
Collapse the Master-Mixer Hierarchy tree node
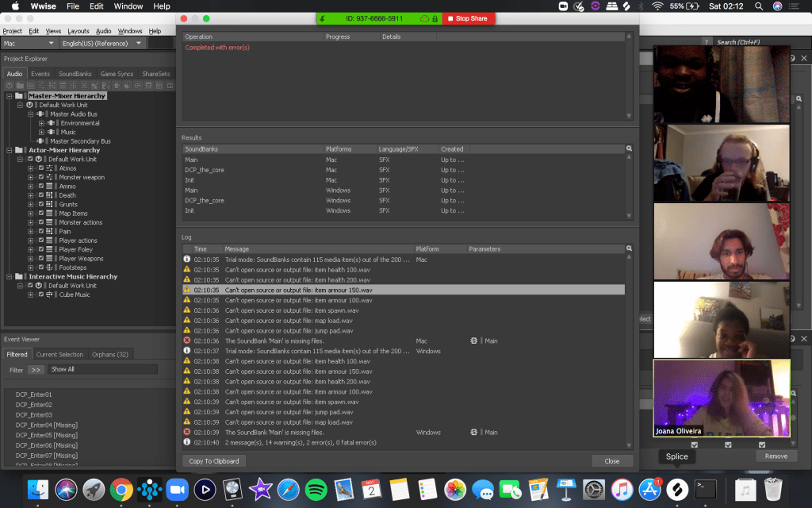[x=9, y=96]
